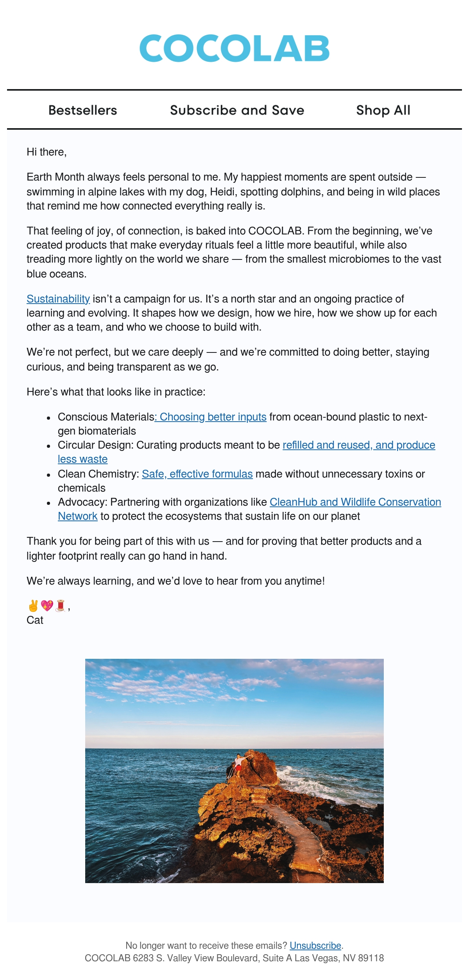The width and height of the screenshot is (469, 980).
Task: Click the peace hand emoji
Action: tap(33, 606)
